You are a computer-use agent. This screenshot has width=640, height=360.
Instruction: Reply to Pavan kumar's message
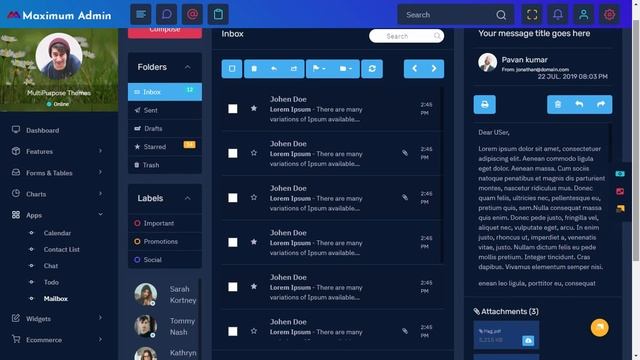point(579,104)
